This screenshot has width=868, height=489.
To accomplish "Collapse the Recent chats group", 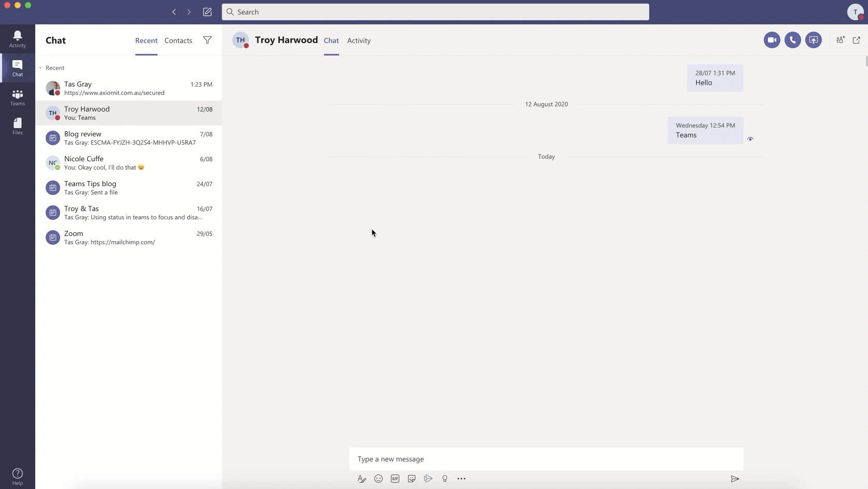I will 40,68.
